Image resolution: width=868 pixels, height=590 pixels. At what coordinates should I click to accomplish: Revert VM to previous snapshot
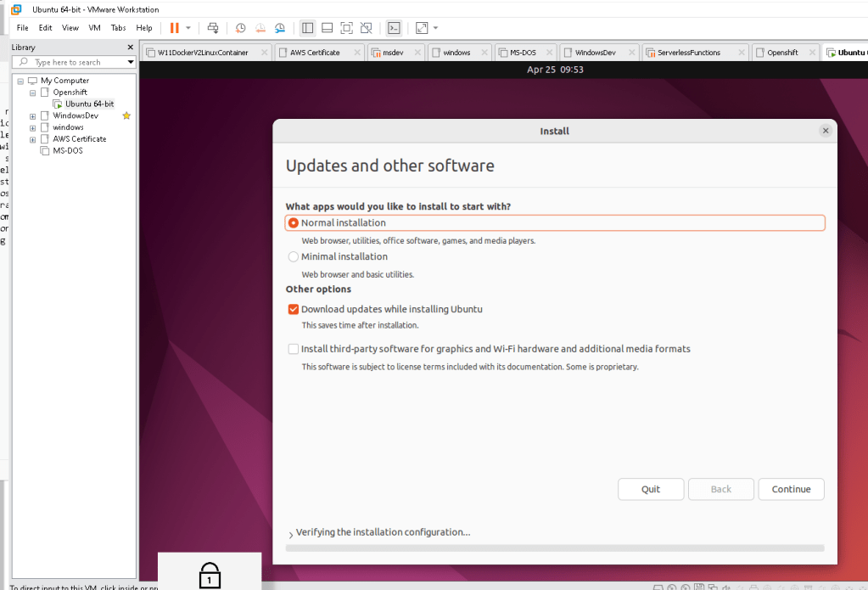click(x=260, y=28)
